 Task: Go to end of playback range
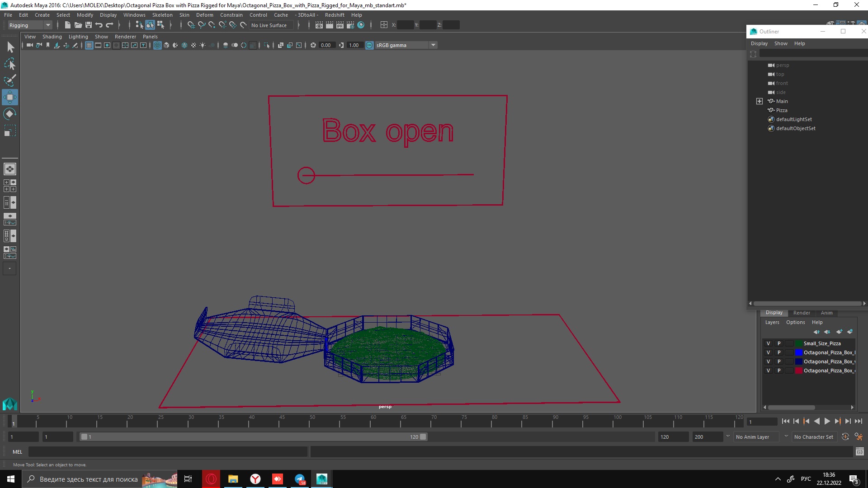[x=858, y=421]
